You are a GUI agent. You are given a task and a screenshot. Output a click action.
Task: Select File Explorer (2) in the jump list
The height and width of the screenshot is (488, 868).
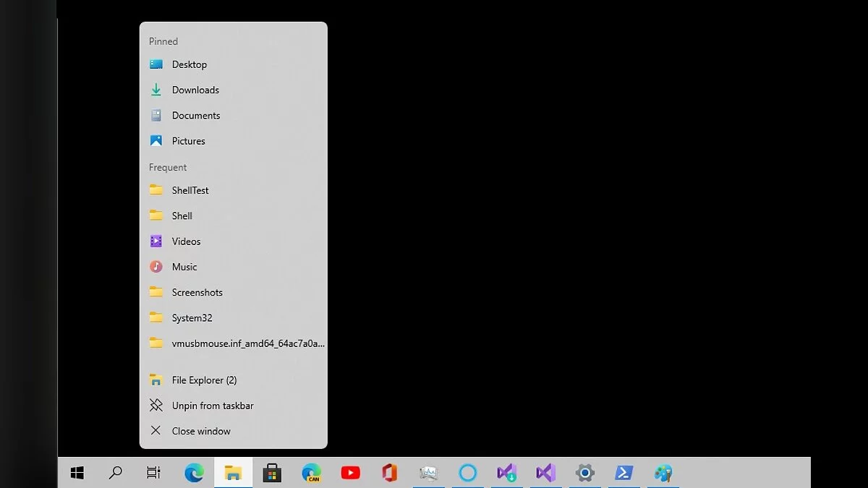coord(234,380)
